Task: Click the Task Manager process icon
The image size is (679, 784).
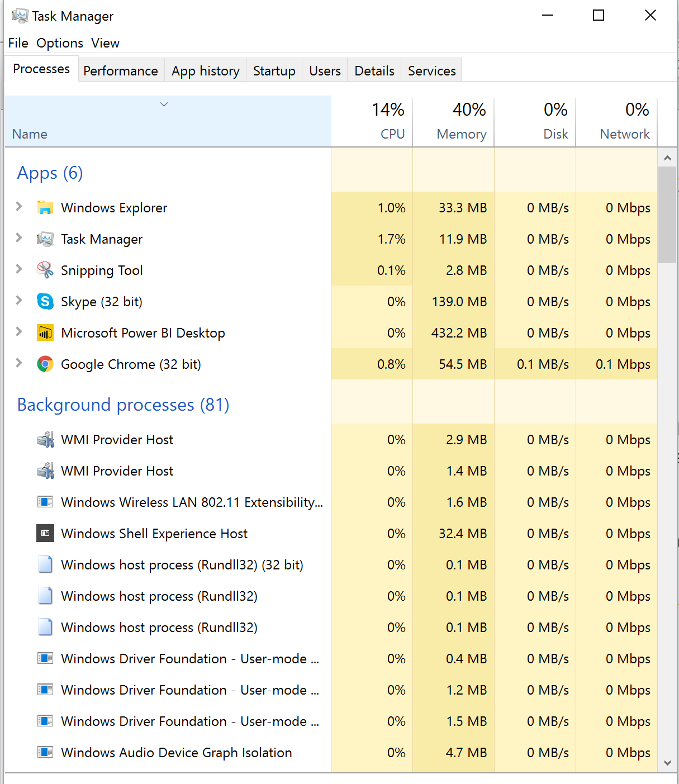Action: (45, 239)
